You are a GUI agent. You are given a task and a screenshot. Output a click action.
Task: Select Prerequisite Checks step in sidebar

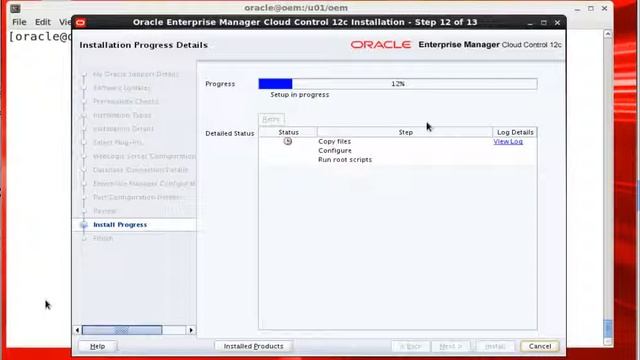tap(126, 101)
